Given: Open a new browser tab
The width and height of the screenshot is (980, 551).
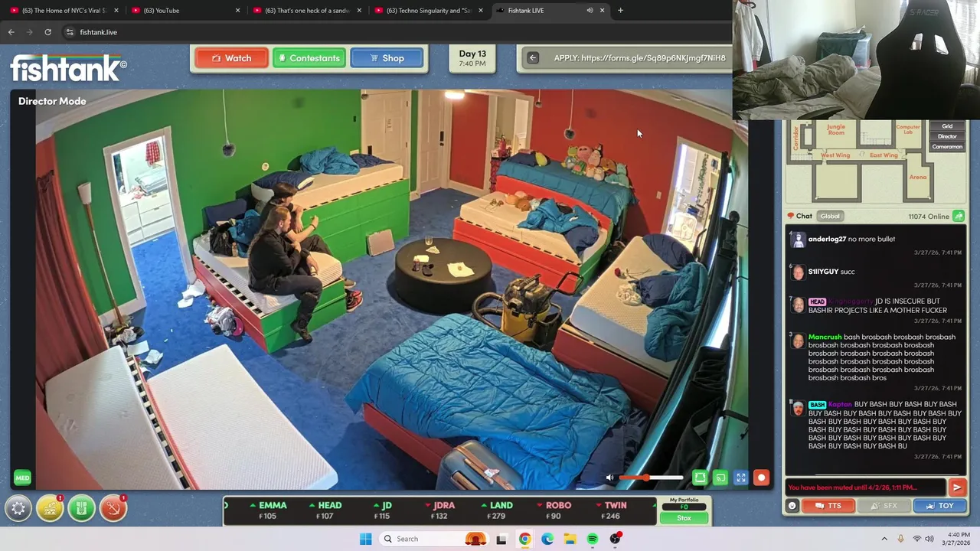Looking at the screenshot, I should click(620, 11).
